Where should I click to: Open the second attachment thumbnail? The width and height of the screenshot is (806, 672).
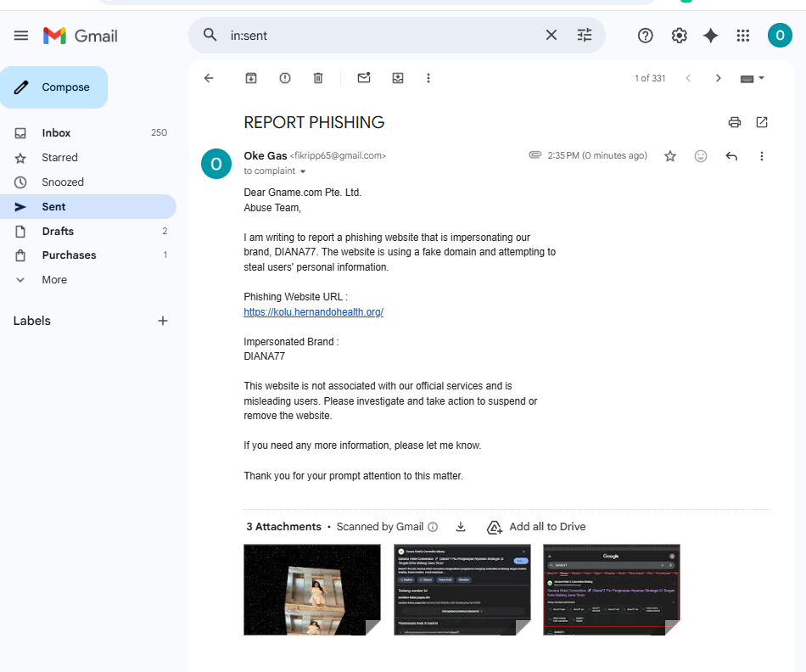click(462, 590)
